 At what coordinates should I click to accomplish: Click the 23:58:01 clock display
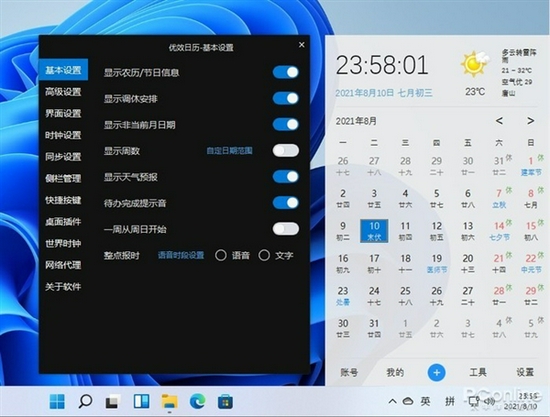(382, 65)
